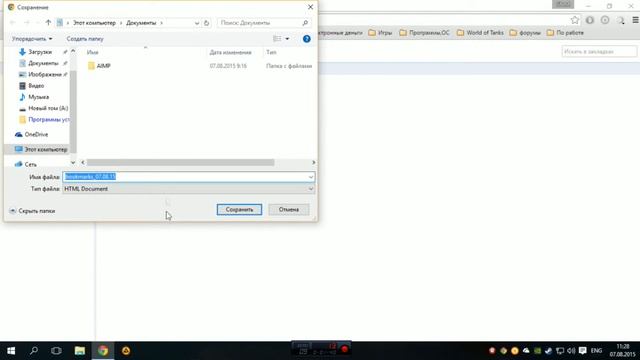Open the Windows Start menu
The image size is (640, 360).
coord(11,351)
